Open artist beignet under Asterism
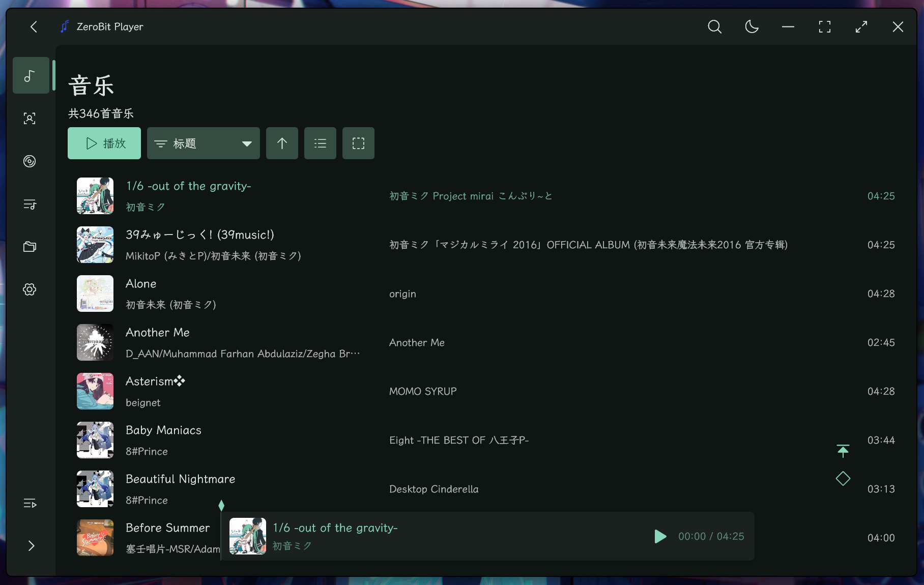This screenshot has width=924, height=585. coord(143,403)
